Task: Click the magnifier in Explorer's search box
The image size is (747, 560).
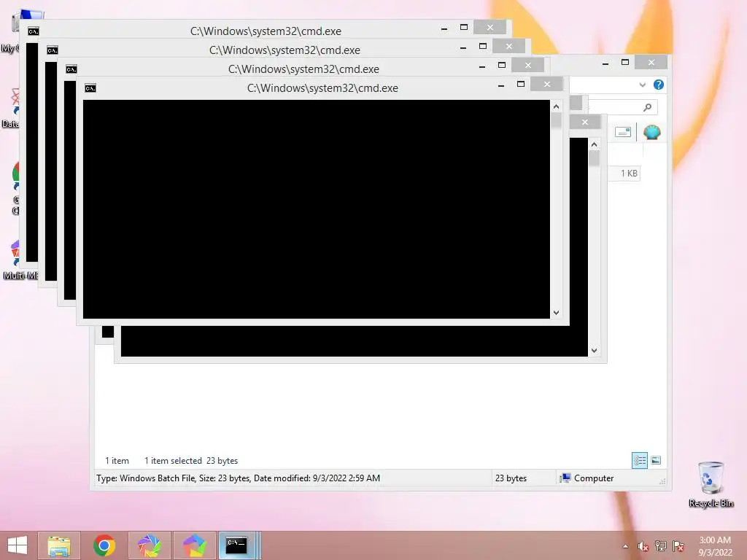Action: (647, 107)
